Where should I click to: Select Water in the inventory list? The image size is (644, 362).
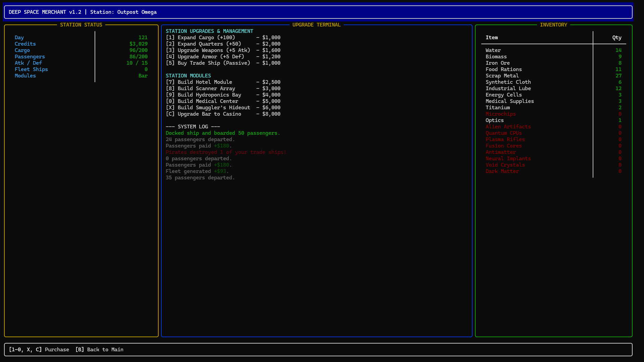click(x=493, y=50)
